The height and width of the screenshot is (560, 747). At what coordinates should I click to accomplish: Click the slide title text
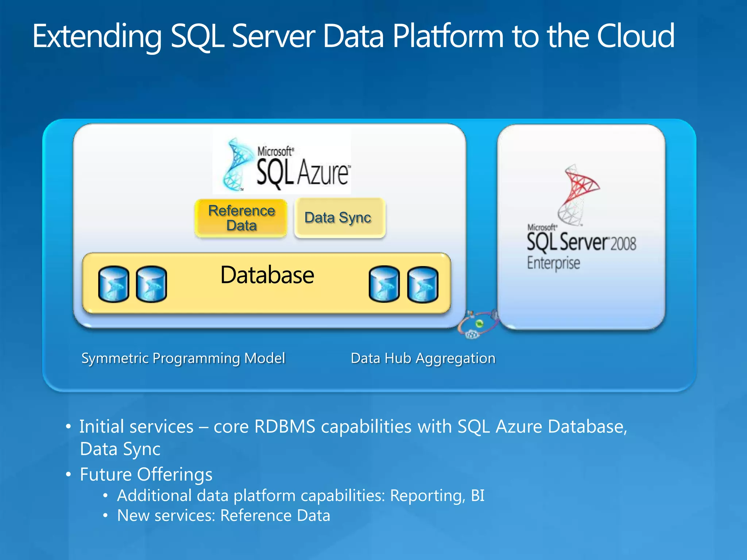click(x=353, y=36)
